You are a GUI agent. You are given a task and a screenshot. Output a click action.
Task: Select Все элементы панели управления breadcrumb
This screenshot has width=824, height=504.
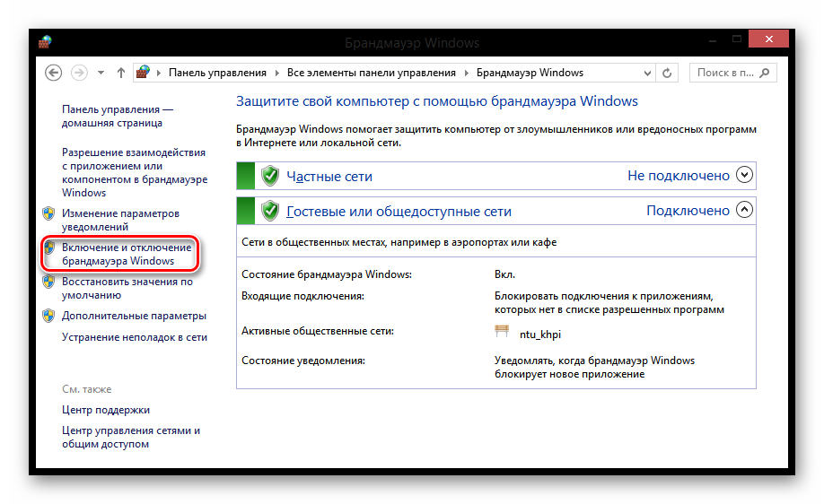(x=371, y=73)
